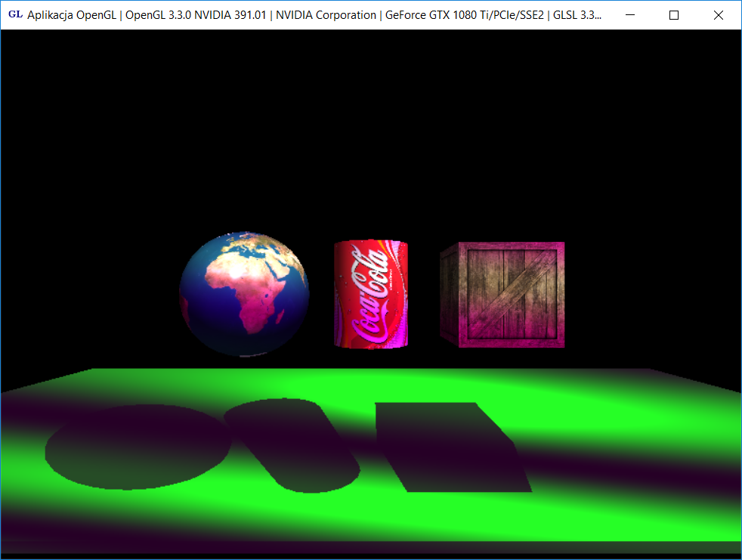Click the quadrilateral shadow of the crate

coord(453,446)
